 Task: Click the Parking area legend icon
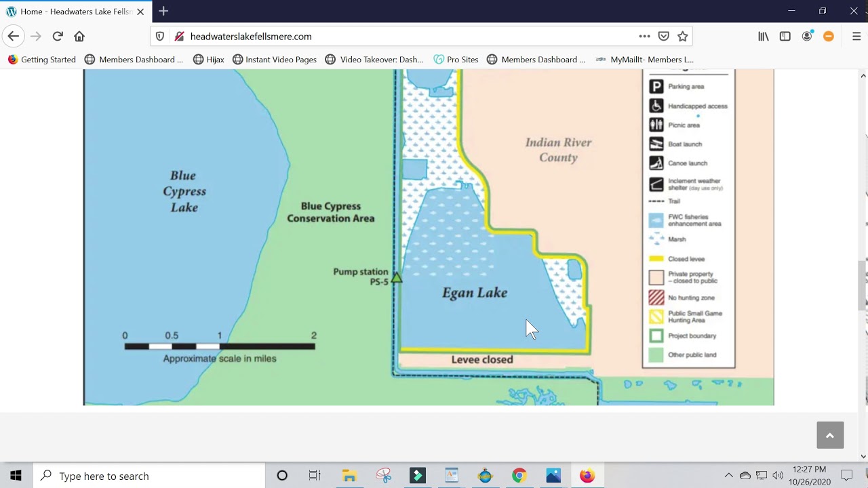[656, 86]
